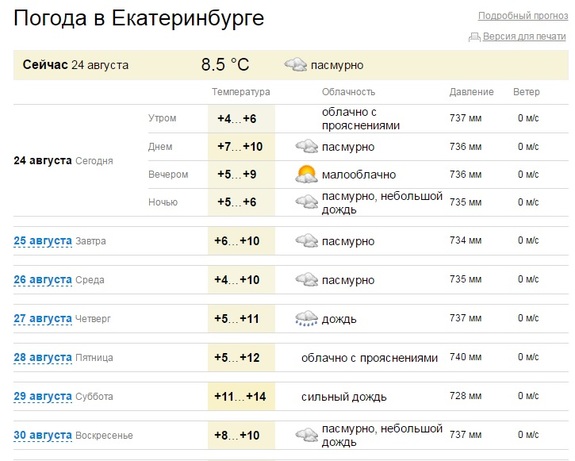Expand the 30 августа forecast
This screenshot has width=575, height=461.
[x=43, y=435]
